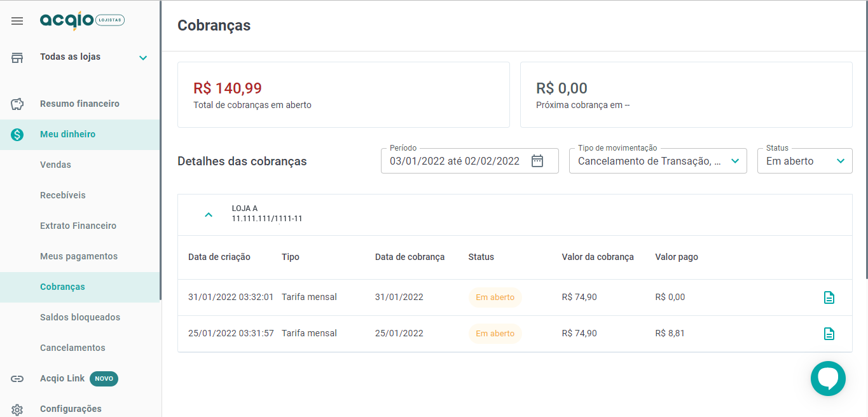Click the Período date range field

[470, 161]
